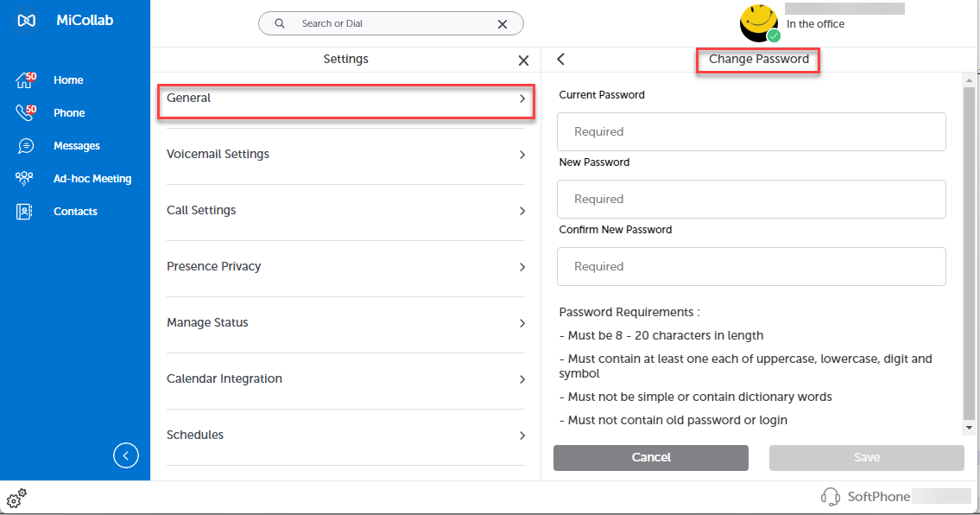Screen dimensions: 980x515
Task: Click the Change Password heading
Action: pos(759,59)
